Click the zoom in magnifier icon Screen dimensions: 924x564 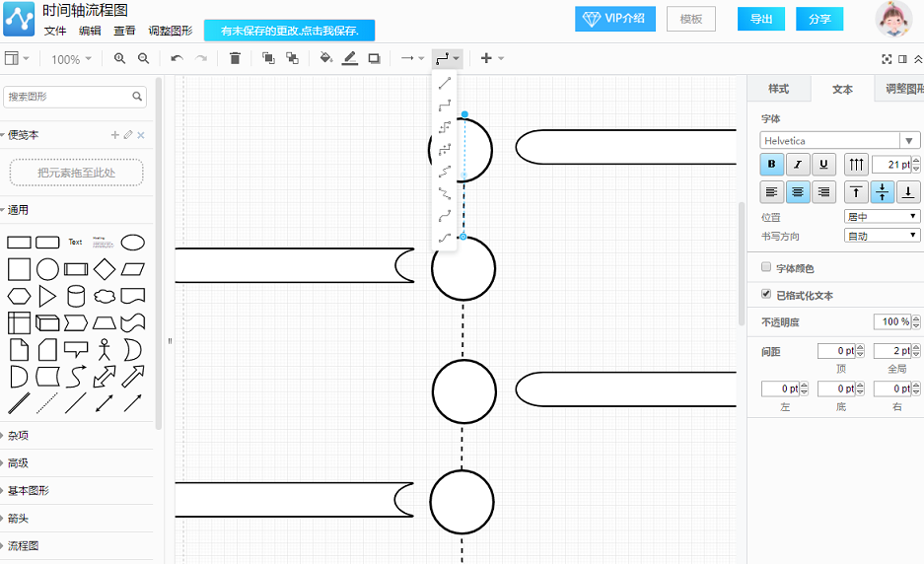119,58
